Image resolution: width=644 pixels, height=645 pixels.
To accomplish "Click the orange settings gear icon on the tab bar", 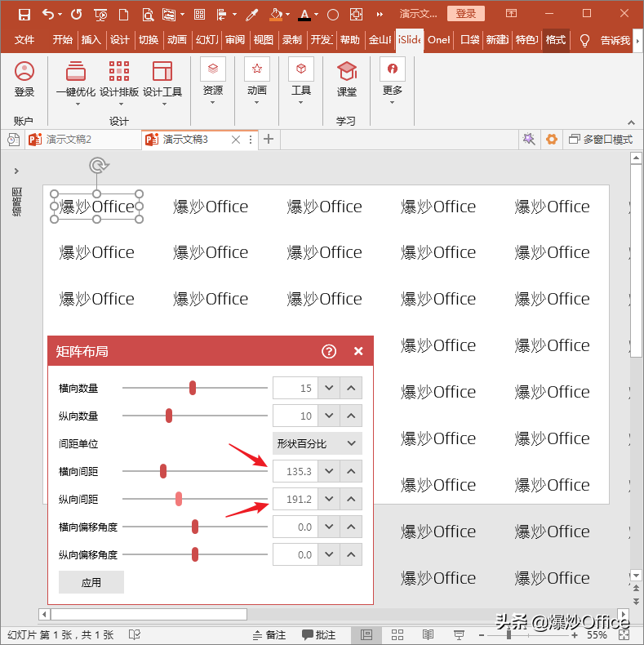I will pyautogui.click(x=552, y=139).
